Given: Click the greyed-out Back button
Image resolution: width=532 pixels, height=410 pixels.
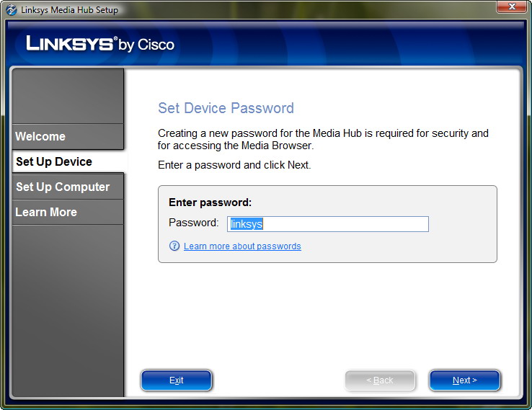Looking at the screenshot, I should tap(380, 380).
